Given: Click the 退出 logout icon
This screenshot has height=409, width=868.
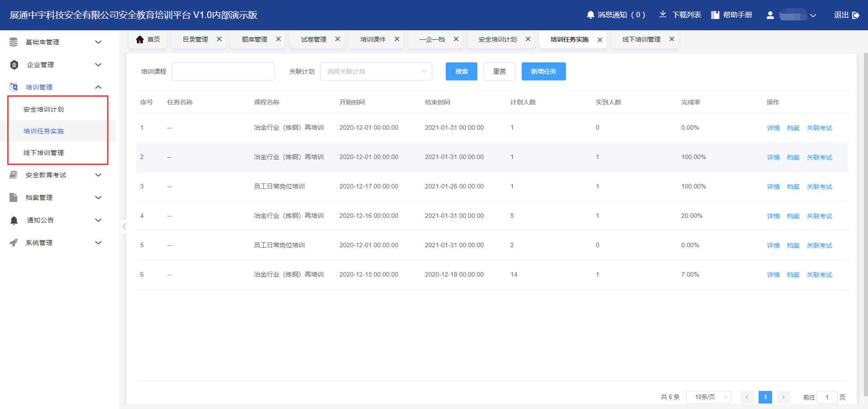Looking at the screenshot, I should pos(856,15).
